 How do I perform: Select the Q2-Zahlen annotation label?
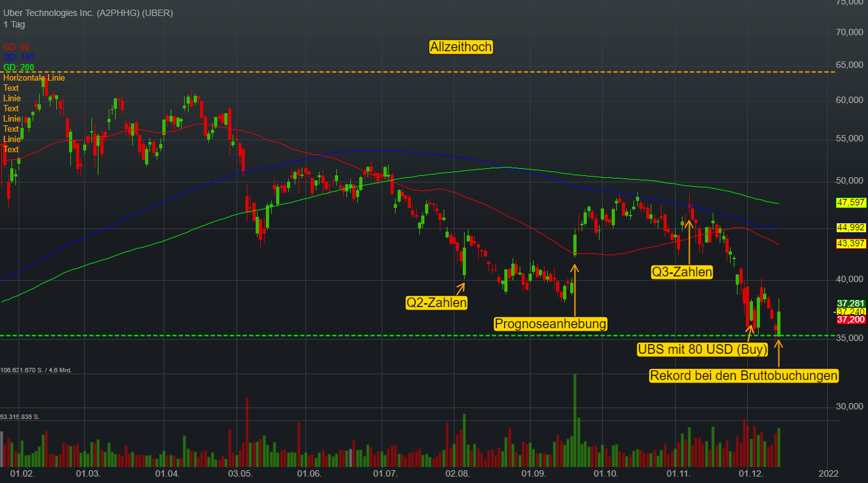coord(437,303)
